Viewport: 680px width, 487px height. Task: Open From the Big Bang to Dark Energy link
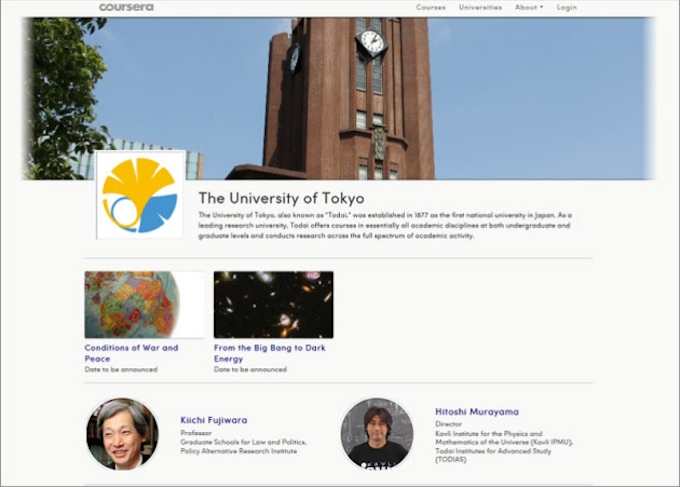(269, 353)
